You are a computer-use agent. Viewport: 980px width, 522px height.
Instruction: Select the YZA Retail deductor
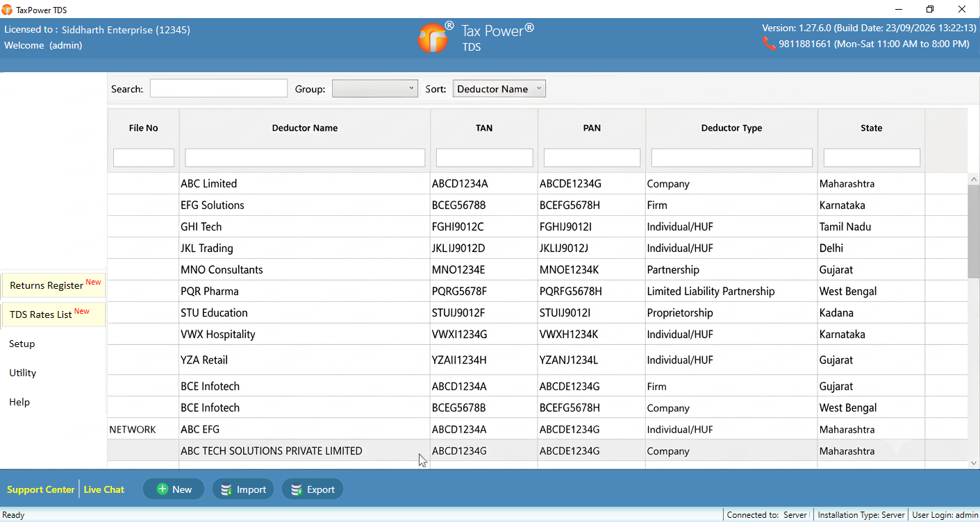tap(537, 360)
